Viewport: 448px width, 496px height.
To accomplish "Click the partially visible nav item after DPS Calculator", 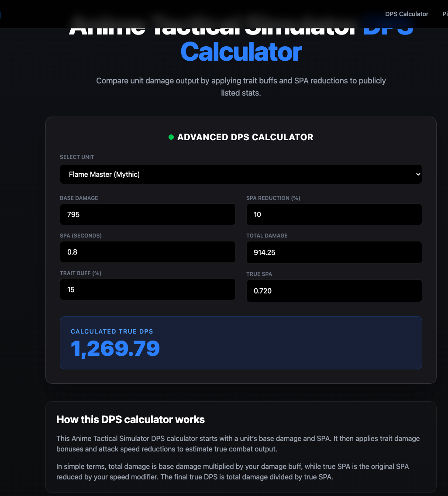I will tap(445, 14).
